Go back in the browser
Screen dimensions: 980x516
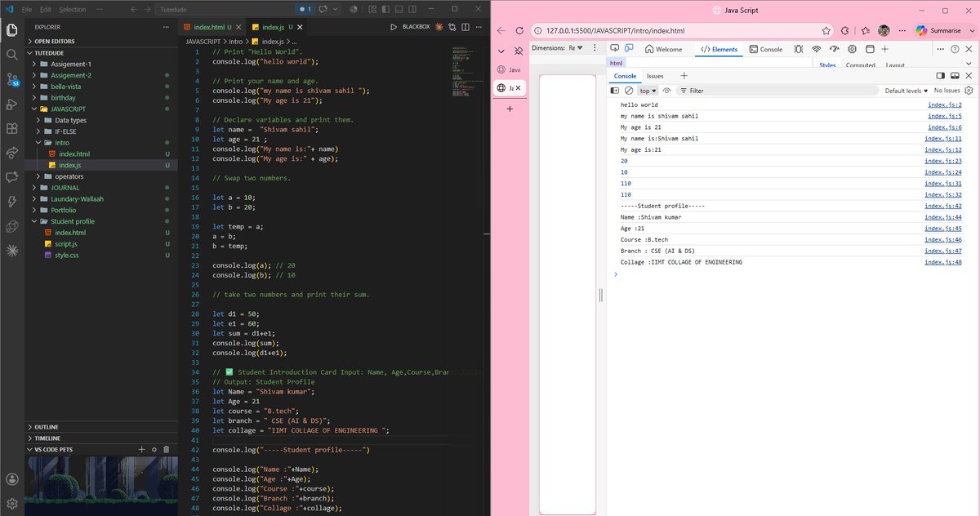[x=501, y=31]
